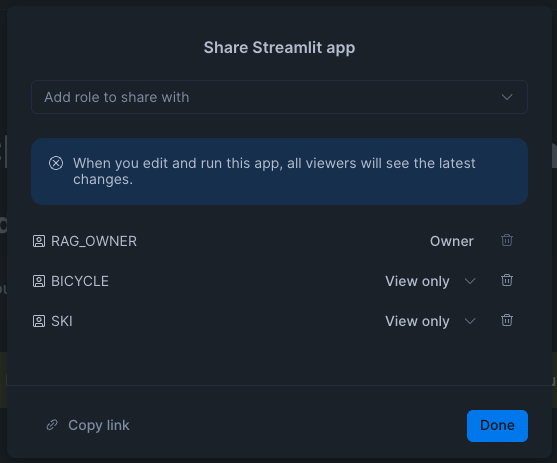Screen dimensions: 557x463
Task: Remove the BICYCLE role with trash icon
Action: click(x=507, y=280)
